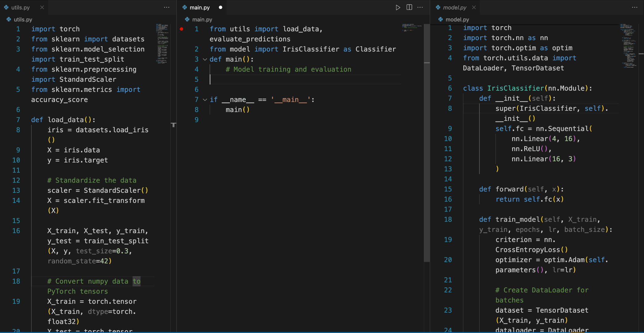The width and height of the screenshot is (644, 333).
Task: Click the run/play button in toolbar
Action: (x=397, y=7)
